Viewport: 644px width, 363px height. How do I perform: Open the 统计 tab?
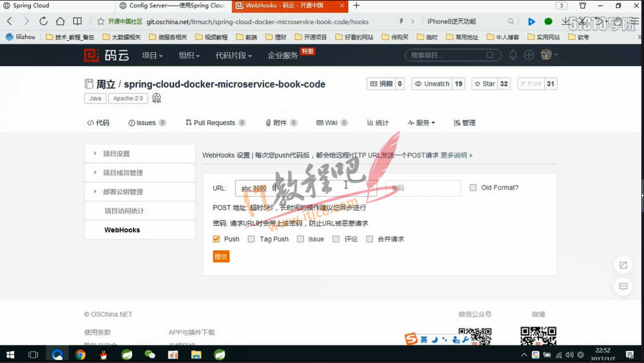pyautogui.click(x=378, y=123)
